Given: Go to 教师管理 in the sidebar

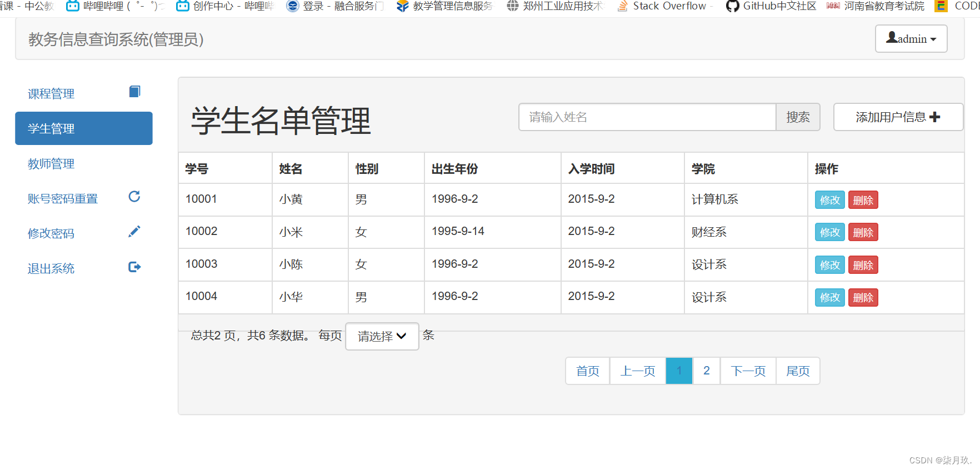Looking at the screenshot, I should click(x=84, y=163).
